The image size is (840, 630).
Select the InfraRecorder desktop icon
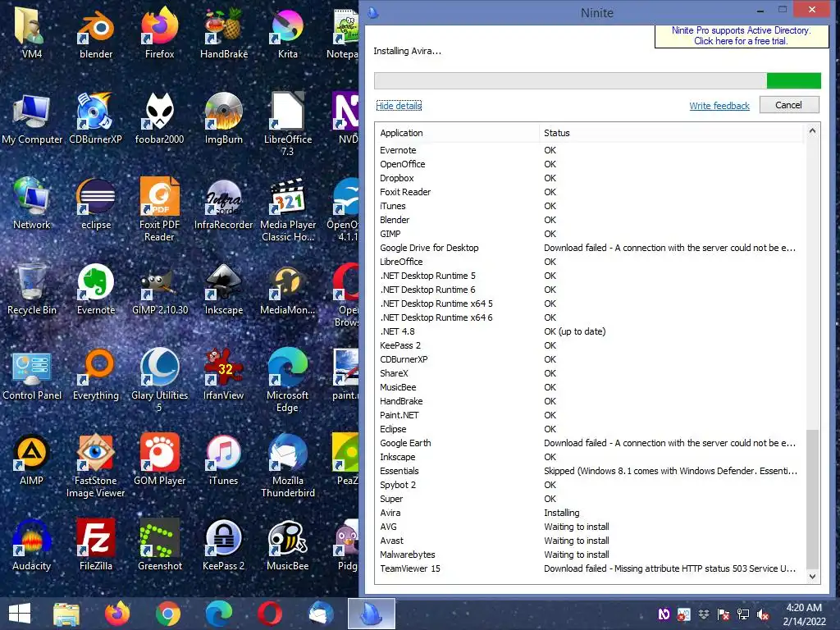[x=224, y=203]
